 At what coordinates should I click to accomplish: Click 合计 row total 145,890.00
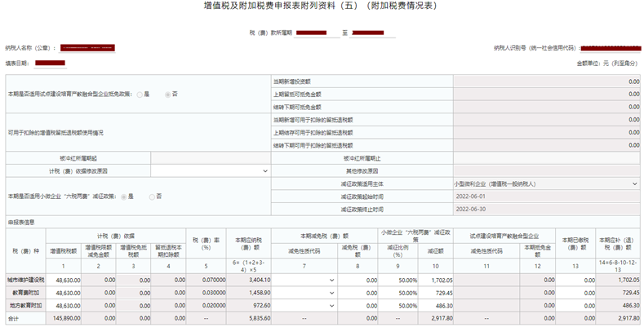[x=64, y=318]
